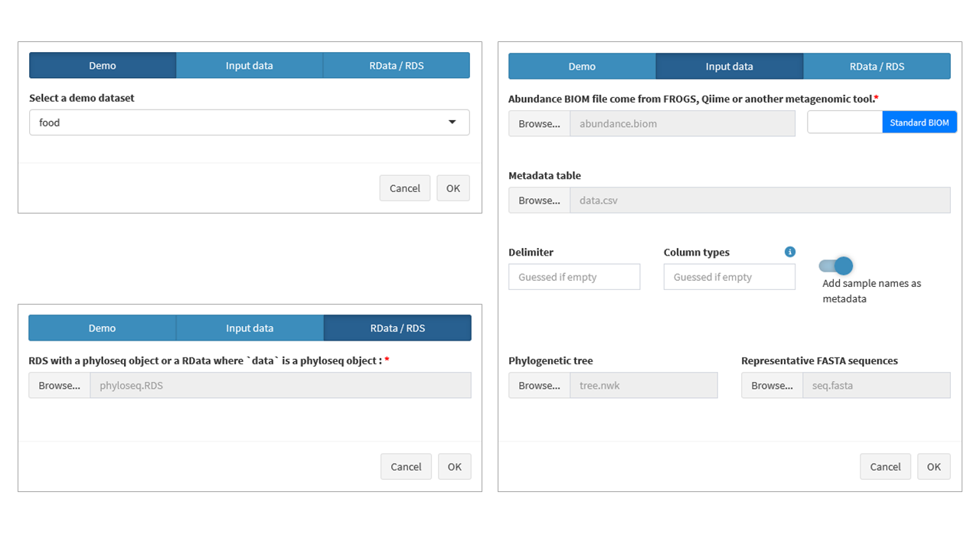Click the dropdown arrow in demo dataset selector
Viewport: 980px width, 551px height.
pos(452,122)
